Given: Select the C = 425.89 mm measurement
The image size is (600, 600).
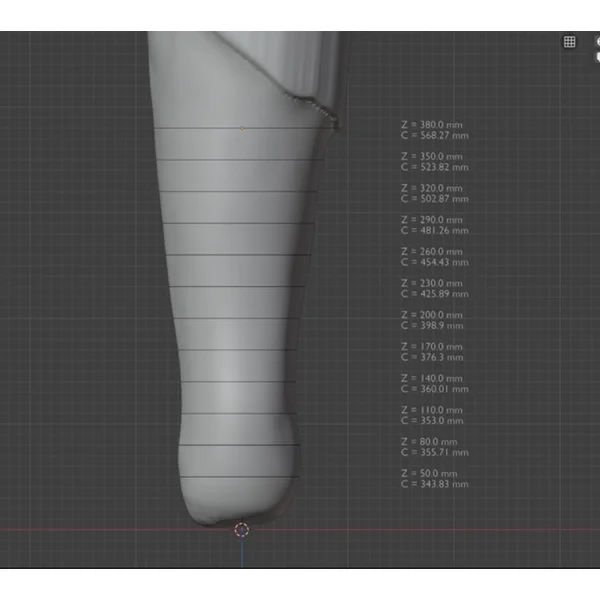Looking at the screenshot, I should [433, 294].
